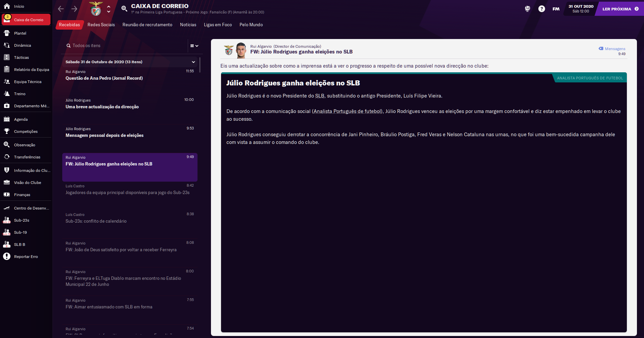The width and height of the screenshot is (644, 338).
Task: Switch to the Notícias tab
Action: tap(188, 25)
